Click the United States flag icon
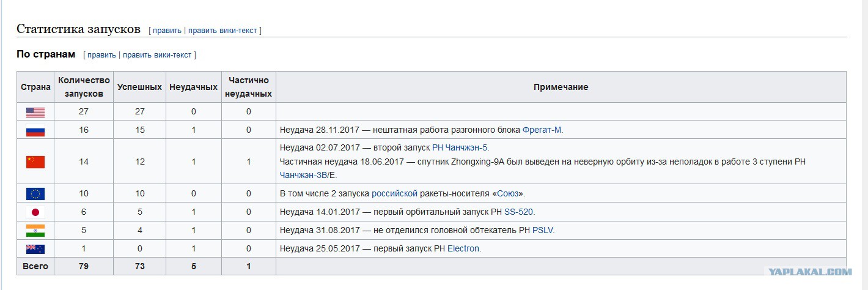The width and height of the screenshot is (868, 290). tap(35, 112)
